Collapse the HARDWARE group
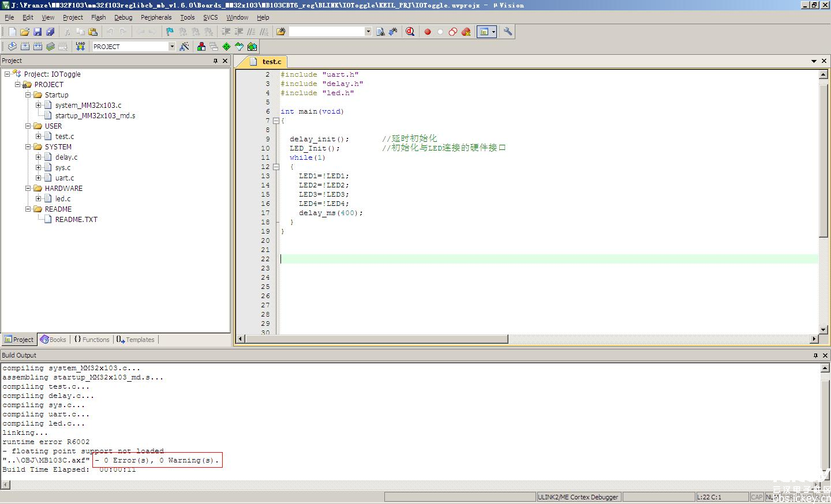Image resolution: width=831 pixels, height=504 pixels. (28, 188)
